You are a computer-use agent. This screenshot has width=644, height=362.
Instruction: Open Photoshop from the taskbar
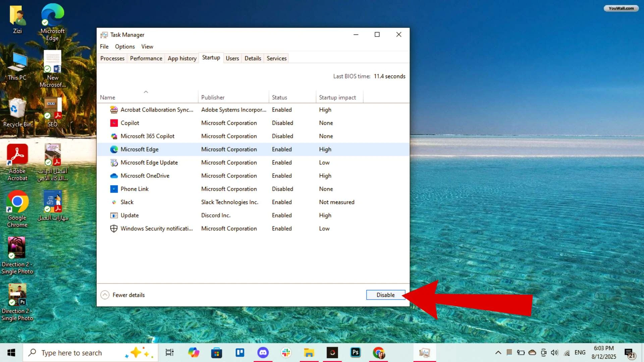pos(356,353)
